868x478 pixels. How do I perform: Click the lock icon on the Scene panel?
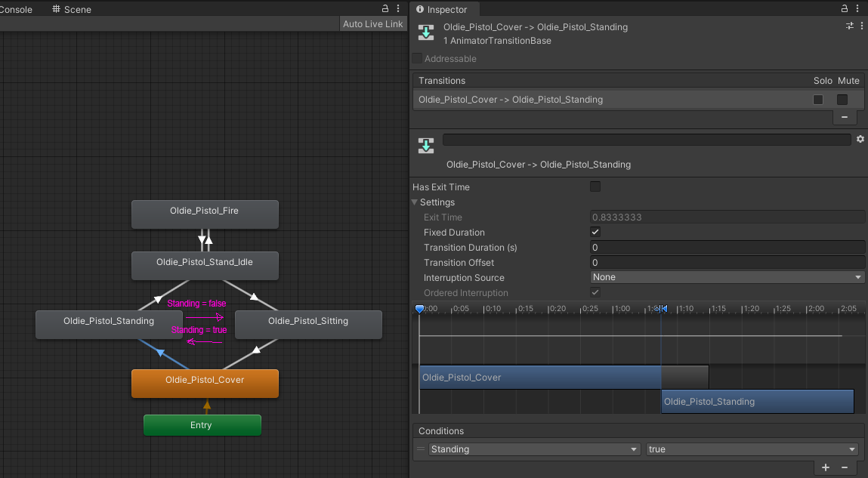point(384,9)
